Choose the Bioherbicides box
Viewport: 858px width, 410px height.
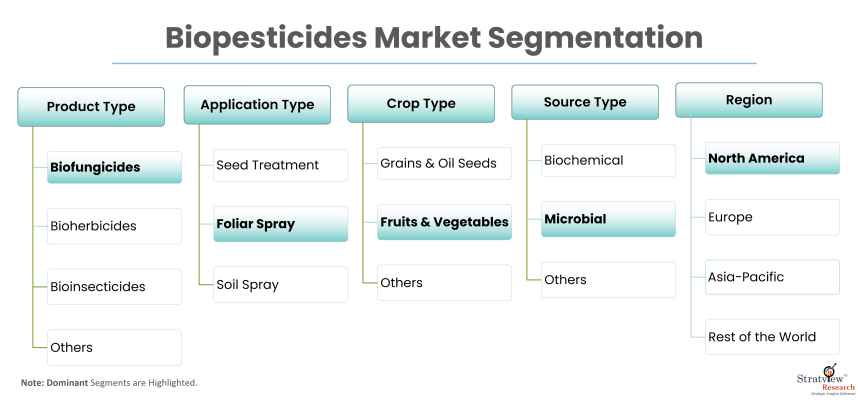115,226
